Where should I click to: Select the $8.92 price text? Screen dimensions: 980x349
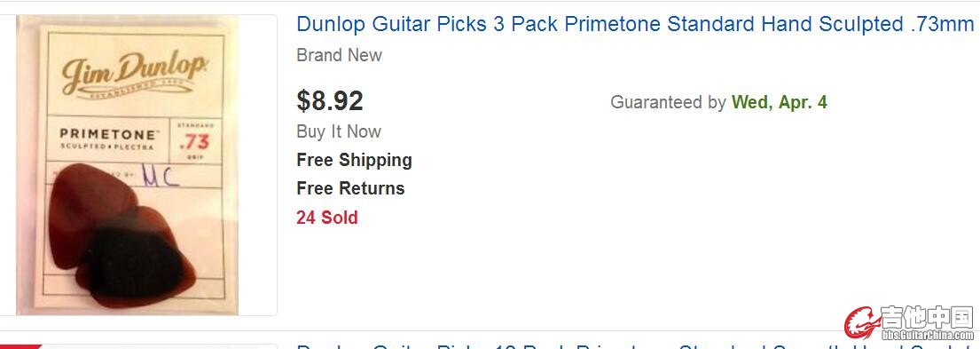[329, 100]
